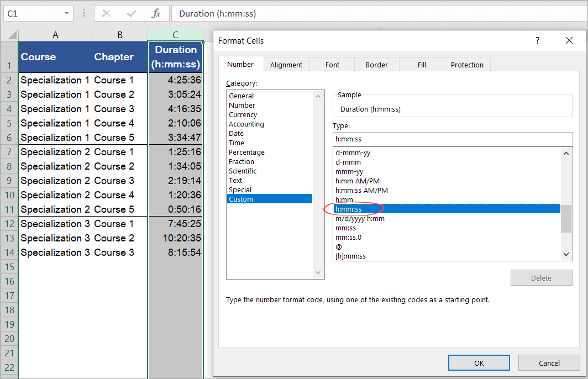Select the Time category

[236, 143]
